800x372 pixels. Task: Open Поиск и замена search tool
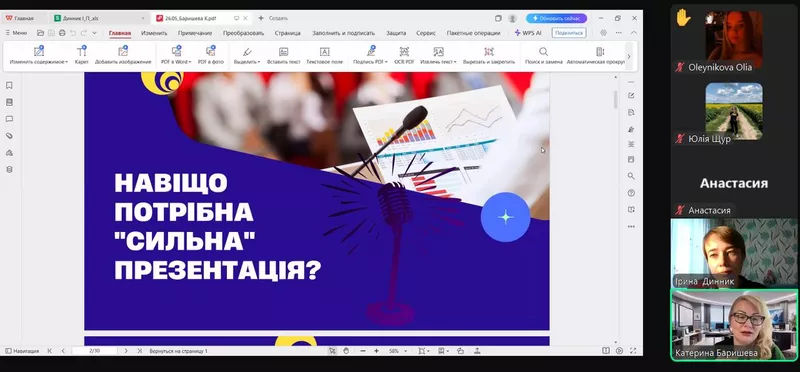click(x=544, y=56)
